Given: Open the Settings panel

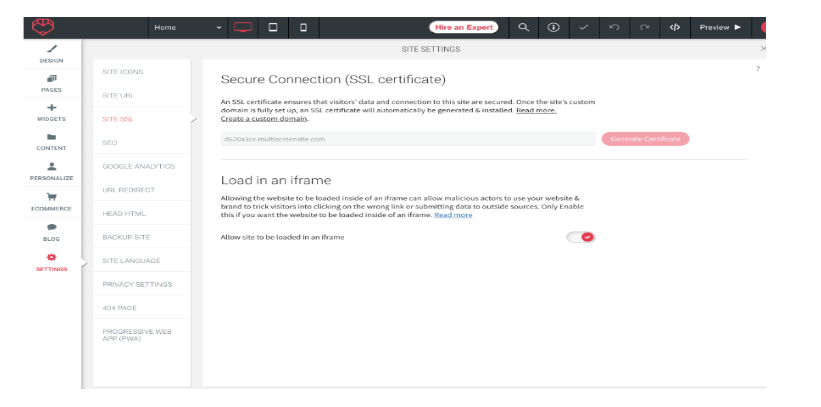Looking at the screenshot, I should click(51, 263).
